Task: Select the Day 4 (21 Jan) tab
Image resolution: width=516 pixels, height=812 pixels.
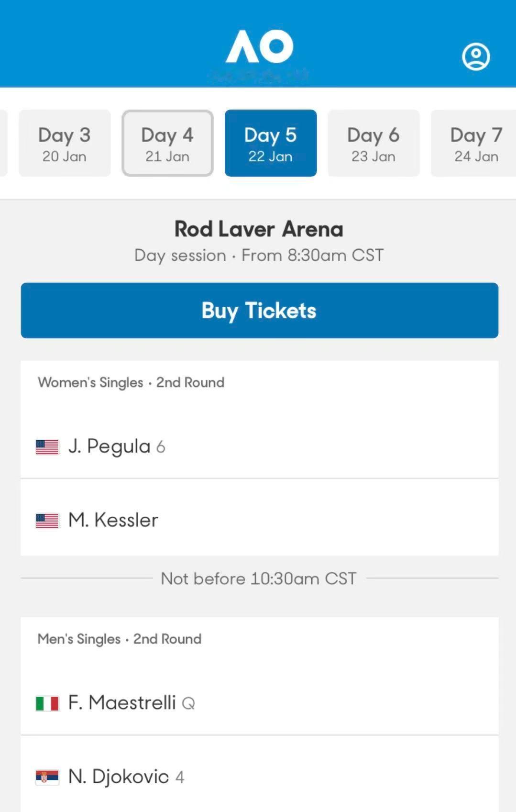Action: pyautogui.click(x=167, y=143)
